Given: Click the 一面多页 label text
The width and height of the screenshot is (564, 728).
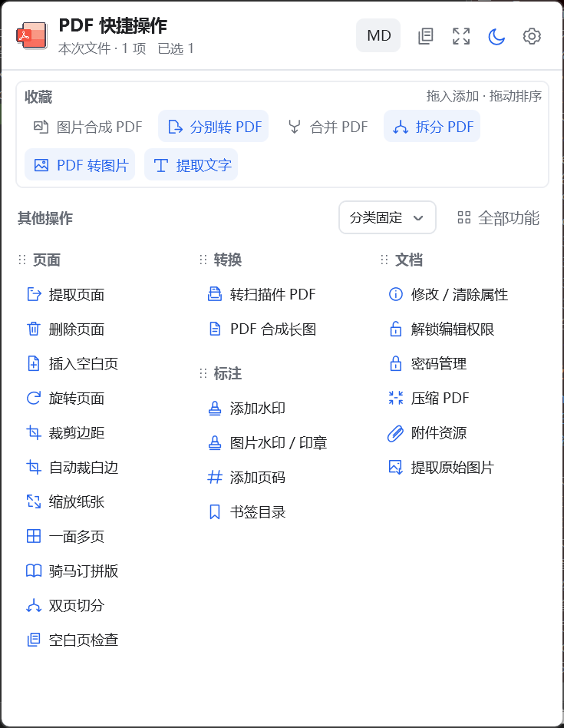Looking at the screenshot, I should [77, 537].
